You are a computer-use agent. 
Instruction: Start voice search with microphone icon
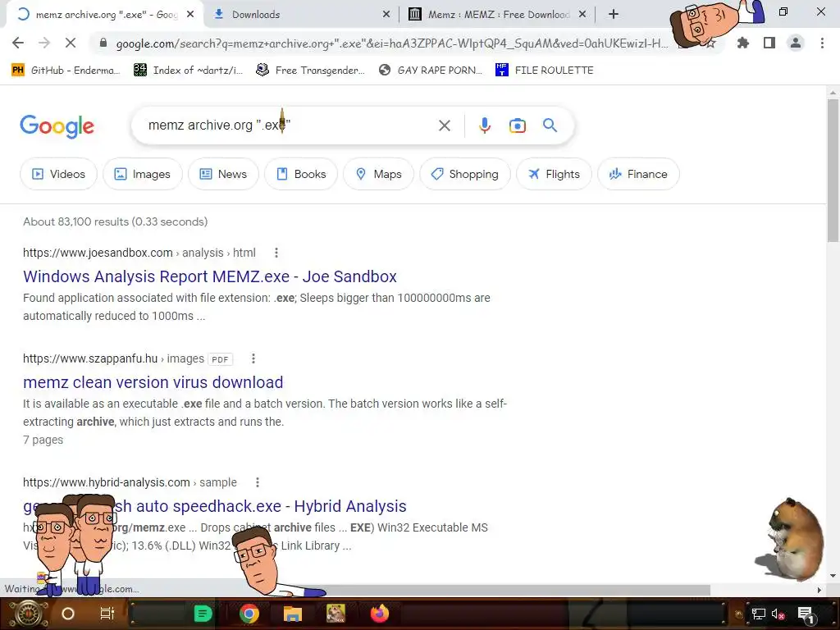click(484, 126)
